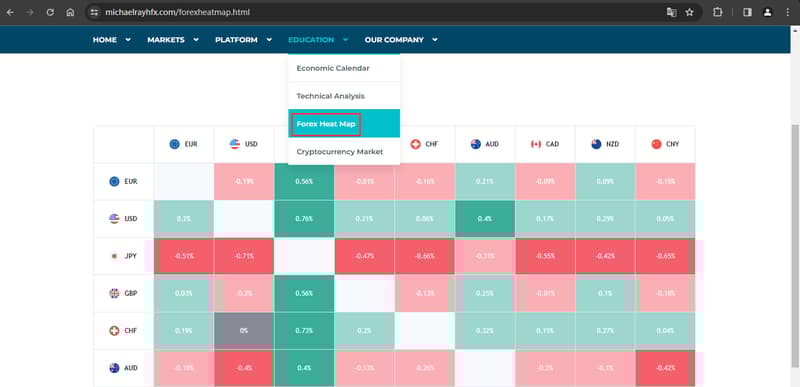This screenshot has width=800, height=387.
Task: Expand the PLATFORM menu chevron
Action: [269, 40]
